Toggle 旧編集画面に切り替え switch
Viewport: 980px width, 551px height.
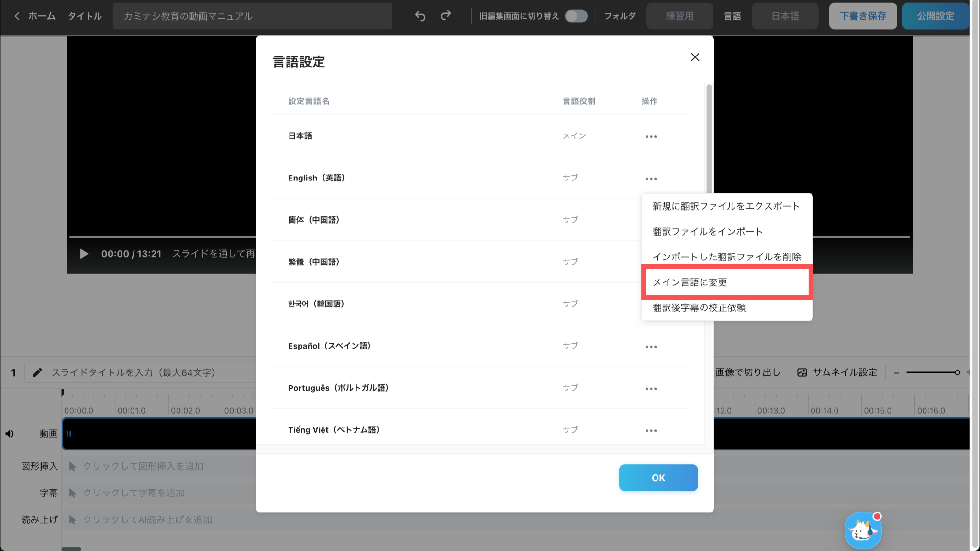click(x=576, y=16)
